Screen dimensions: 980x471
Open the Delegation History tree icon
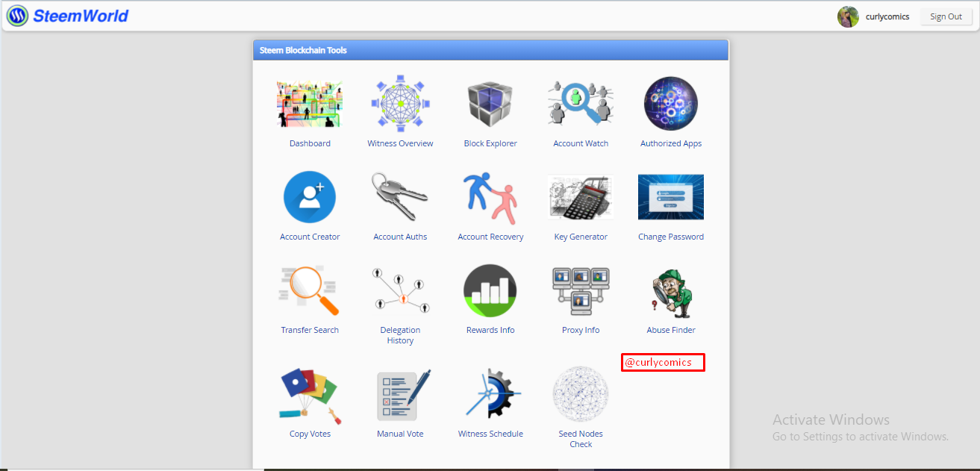[400, 290]
